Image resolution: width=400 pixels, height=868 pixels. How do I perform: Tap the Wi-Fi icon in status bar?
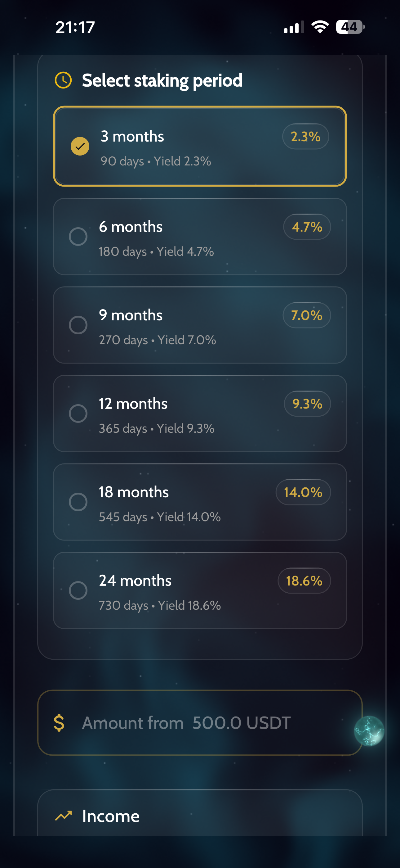click(x=320, y=27)
